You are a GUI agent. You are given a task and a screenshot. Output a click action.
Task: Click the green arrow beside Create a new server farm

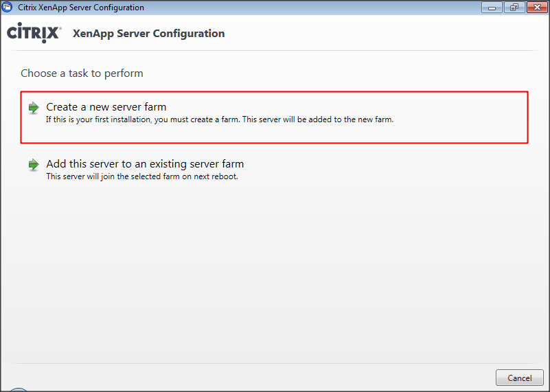tap(34, 108)
